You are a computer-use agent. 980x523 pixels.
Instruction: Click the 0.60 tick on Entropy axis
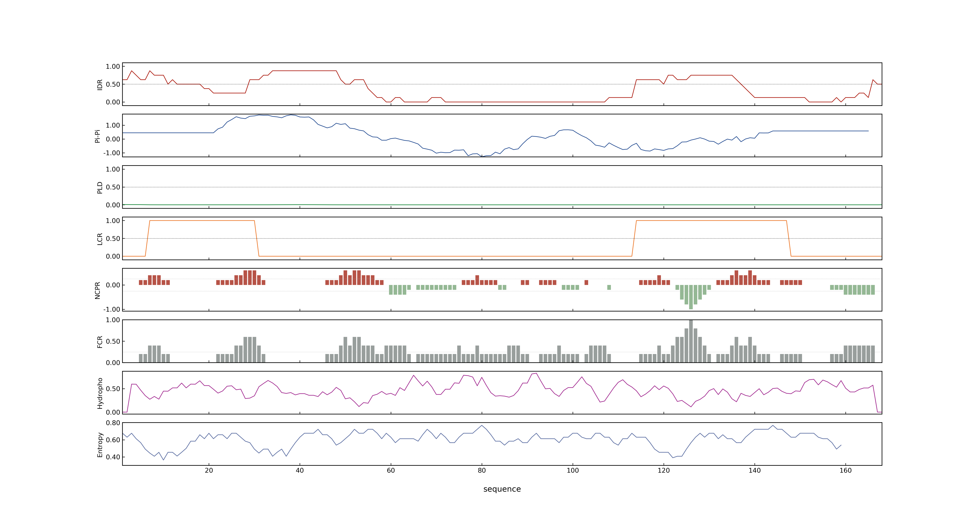113,440
